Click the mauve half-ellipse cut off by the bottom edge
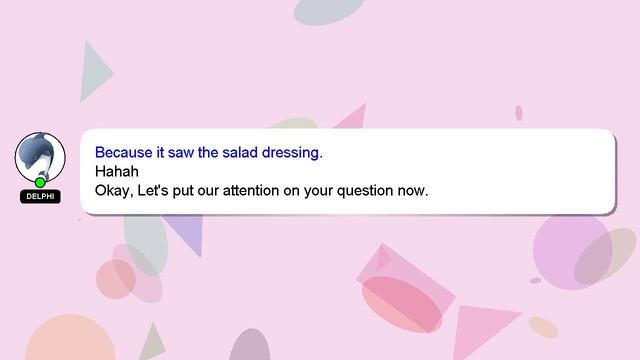The image size is (640, 360). pos(249,345)
